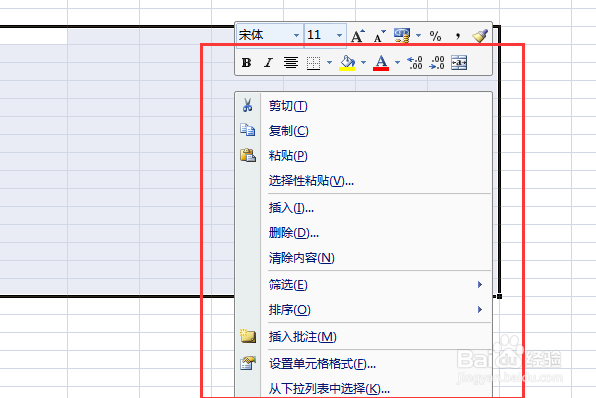596x398 pixels.
Task: Open 选择性粘贴(V)... menu entry
Action: pyautogui.click(x=364, y=180)
